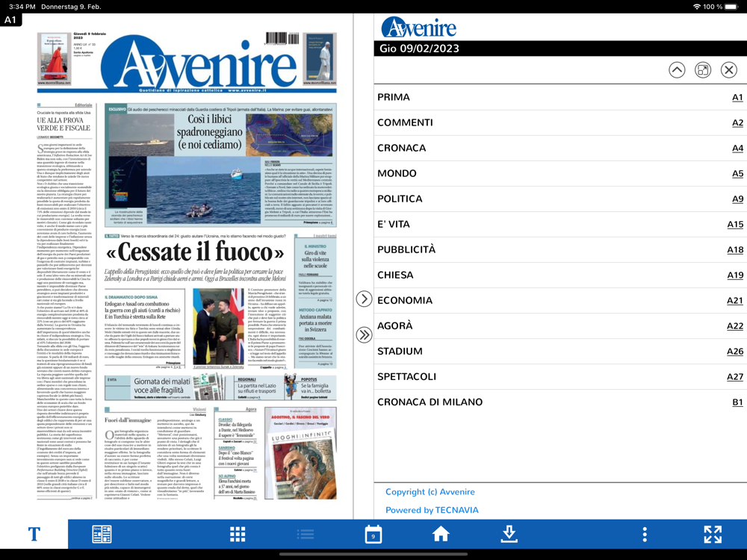747x560 pixels.
Task: Check the battery indicator in status bar
Action: tap(732, 7)
